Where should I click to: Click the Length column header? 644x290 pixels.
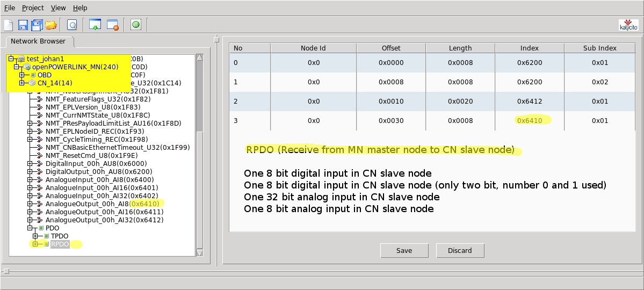tap(460, 48)
